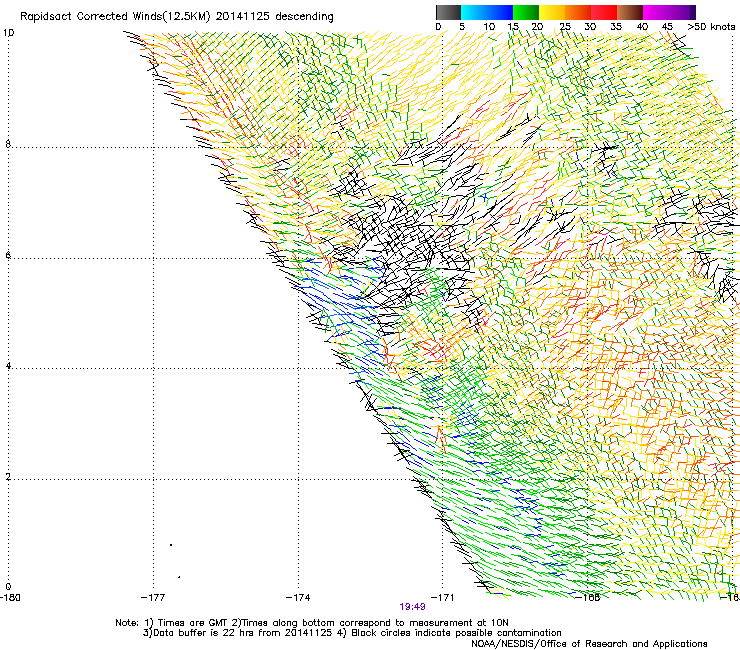Click the longitude '-174' axis label
Screen dimensions: 740x650
tap(298, 598)
